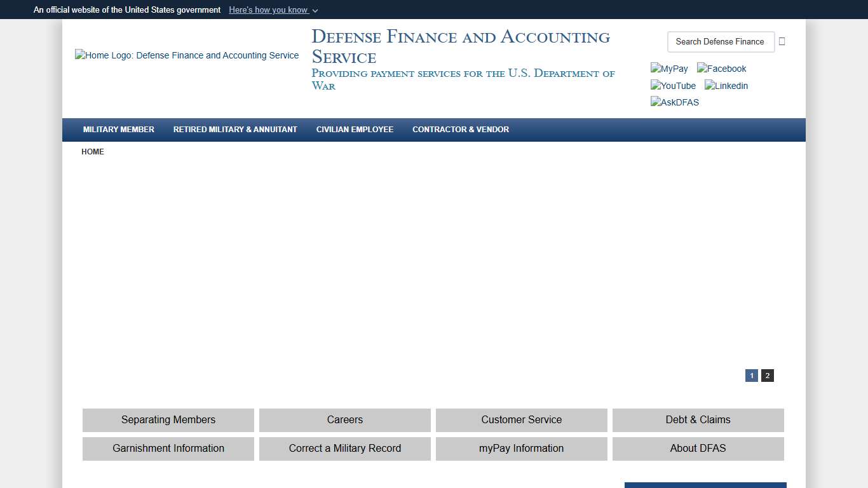The image size is (868, 488).
Task: Open Customer Service
Action: click(521, 420)
